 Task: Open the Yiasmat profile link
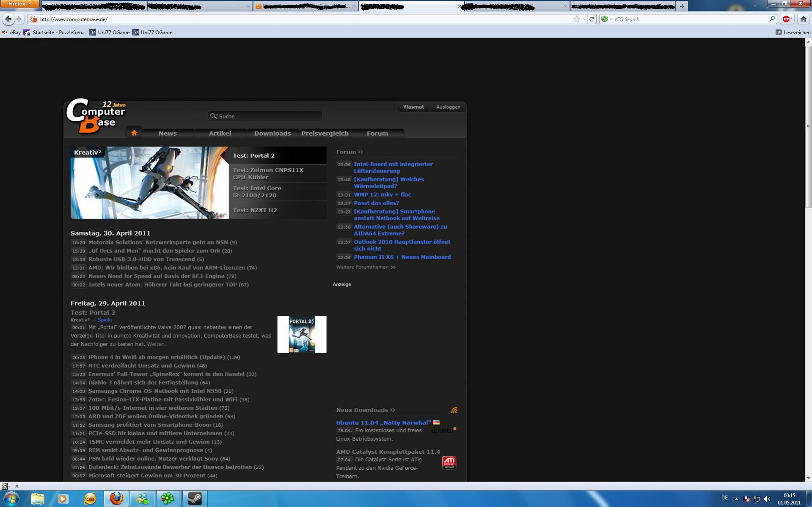point(413,107)
